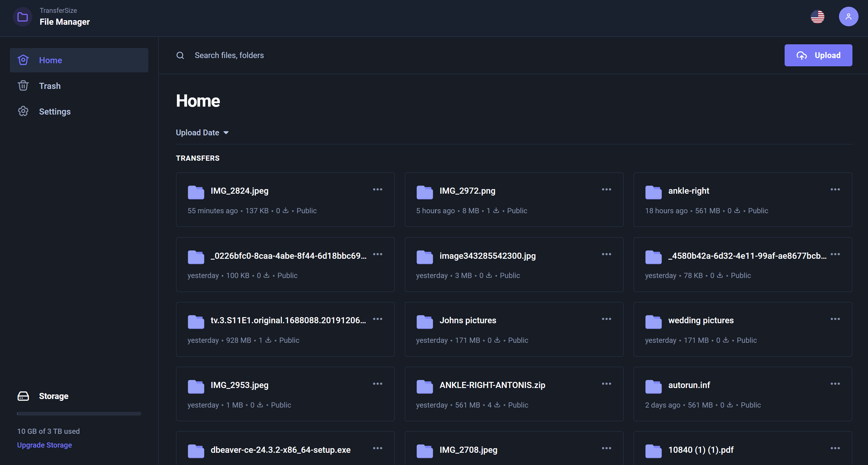868x465 pixels.
Task: Click folder icon of IMG_2972.png
Action: click(425, 192)
